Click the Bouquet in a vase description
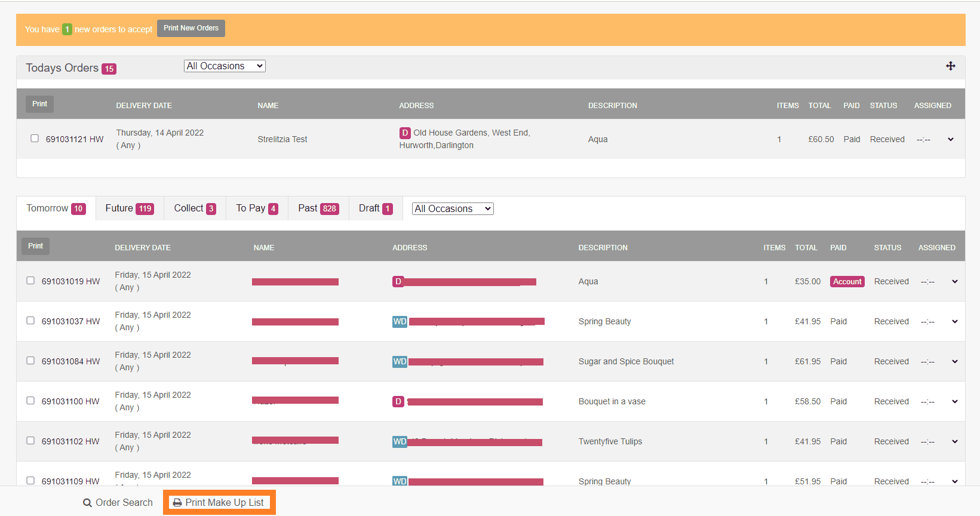The image size is (980, 516). pyautogui.click(x=612, y=401)
